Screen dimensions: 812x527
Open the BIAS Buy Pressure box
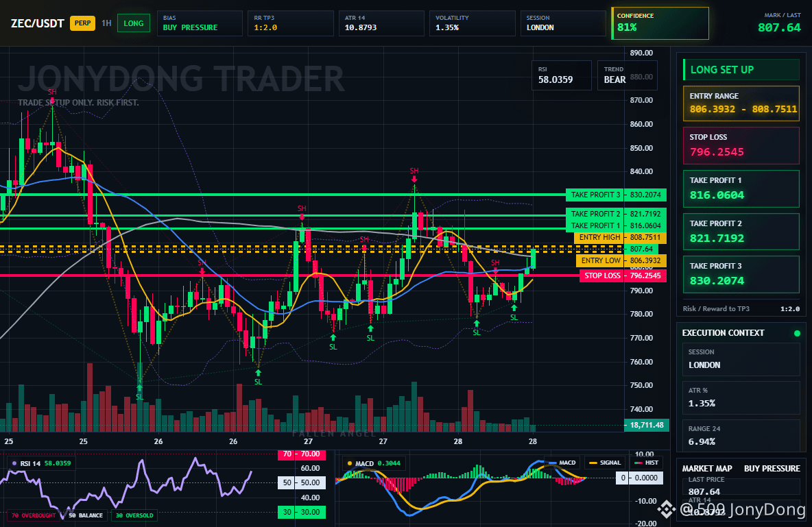[x=200, y=23]
